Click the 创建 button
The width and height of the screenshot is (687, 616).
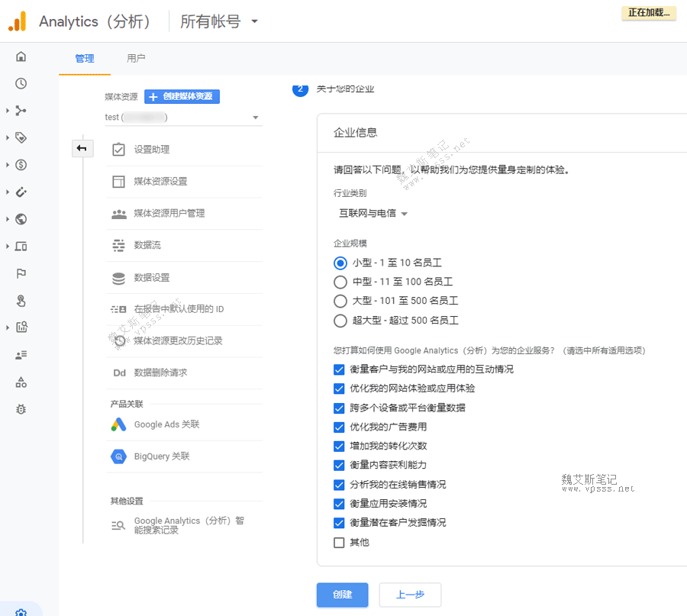(342, 595)
